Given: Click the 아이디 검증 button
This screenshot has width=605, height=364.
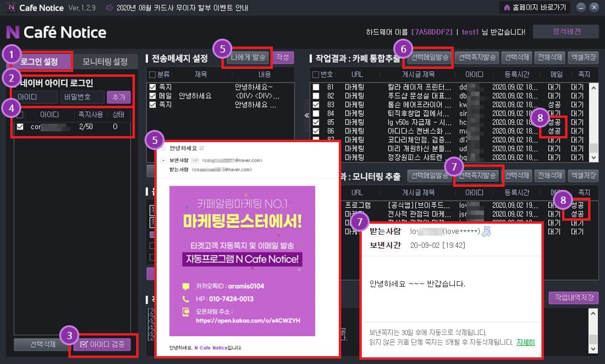Looking at the screenshot, I should (103, 344).
